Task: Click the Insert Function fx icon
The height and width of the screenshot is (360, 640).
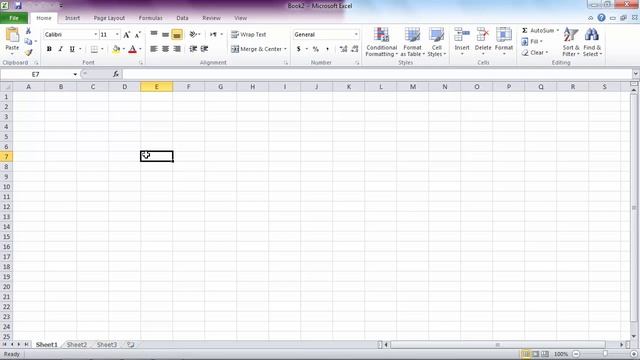Action: 116,74
